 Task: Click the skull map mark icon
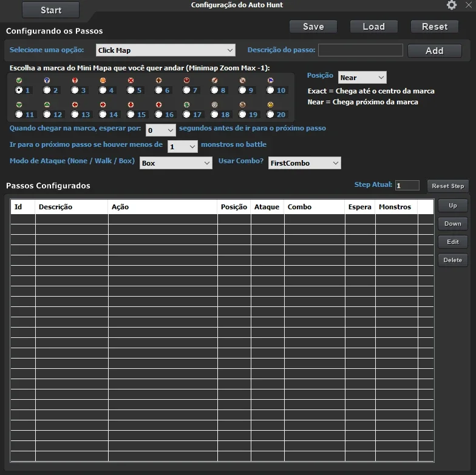click(215, 104)
